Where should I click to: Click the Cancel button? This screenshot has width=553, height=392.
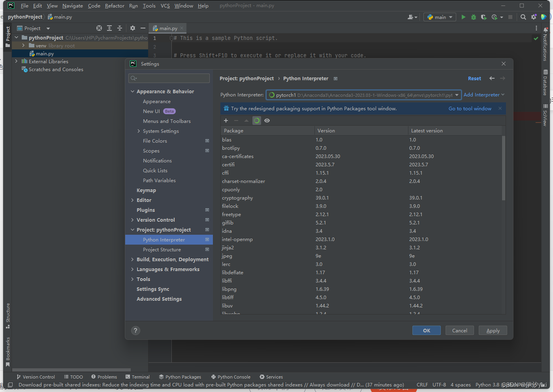460,331
